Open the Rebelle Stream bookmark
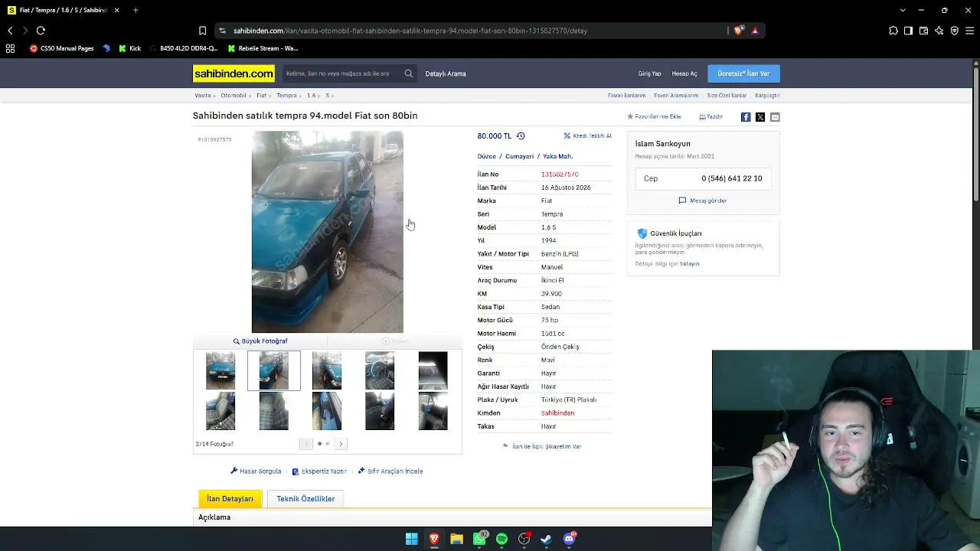The height and width of the screenshot is (551, 980). [263, 48]
